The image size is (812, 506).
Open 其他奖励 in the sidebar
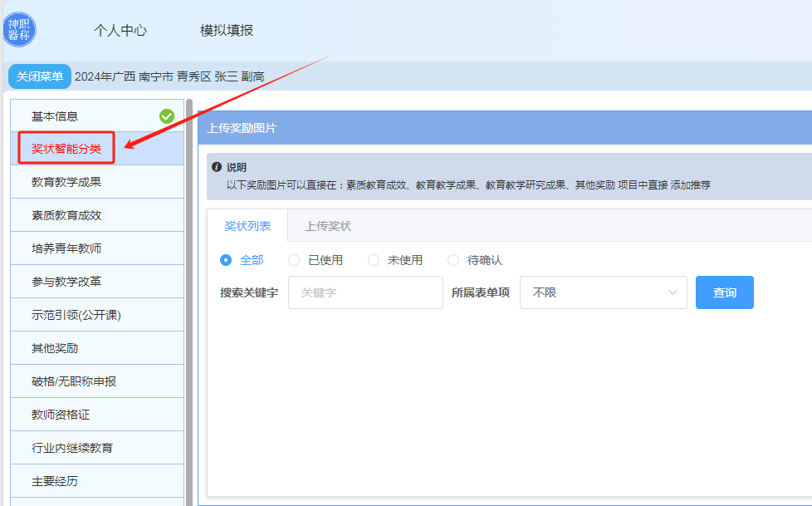(x=97, y=348)
